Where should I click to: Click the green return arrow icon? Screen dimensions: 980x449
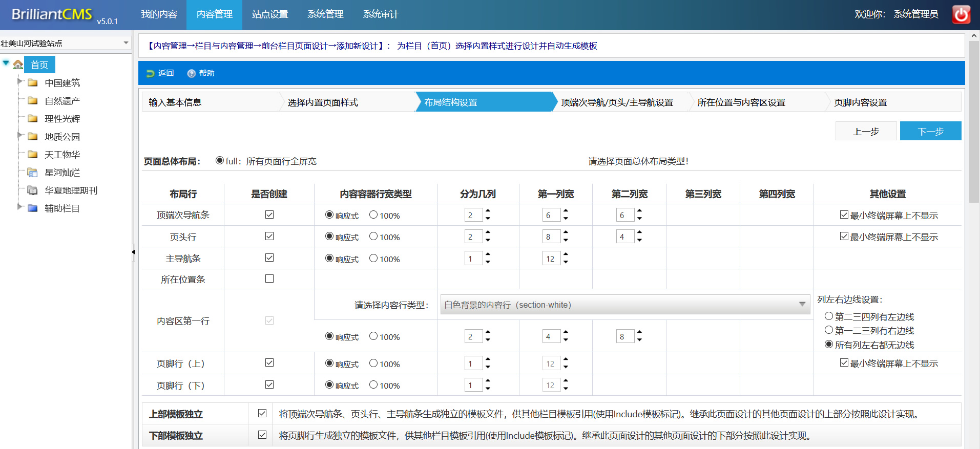pyautogui.click(x=150, y=74)
